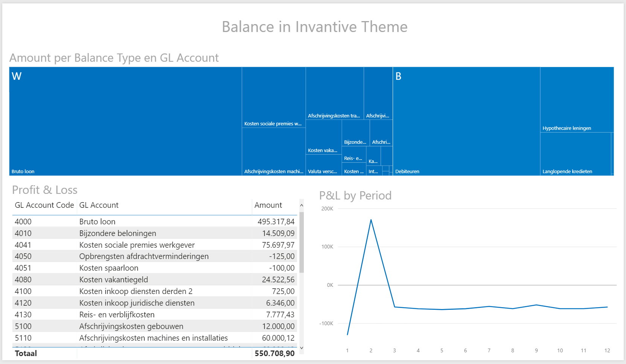
Task: Select Kosten inkoop diensten derden 2 row
Action: tap(155, 291)
